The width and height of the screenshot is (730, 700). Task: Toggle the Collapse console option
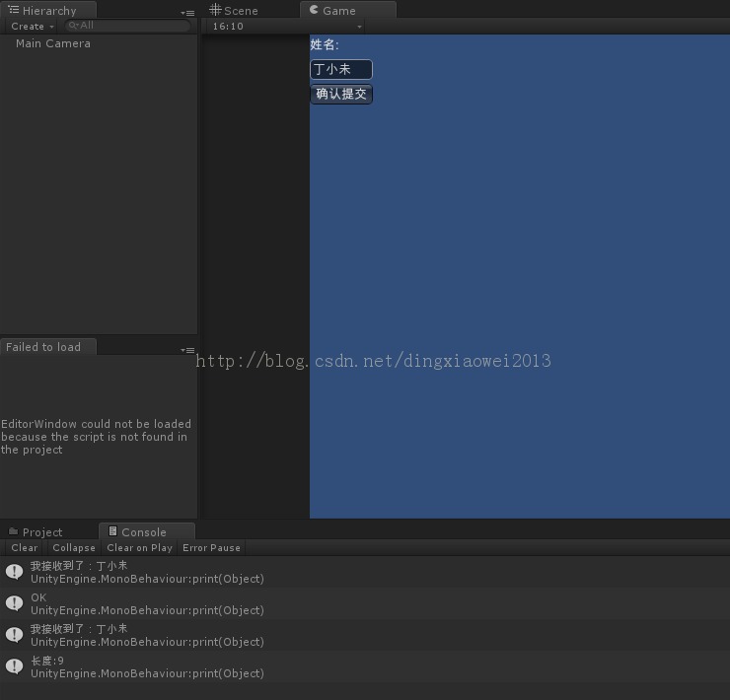click(74, 547)
